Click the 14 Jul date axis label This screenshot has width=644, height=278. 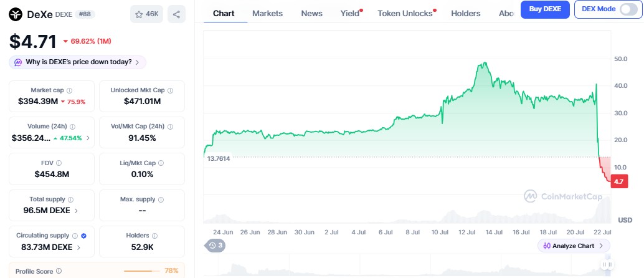493,232
